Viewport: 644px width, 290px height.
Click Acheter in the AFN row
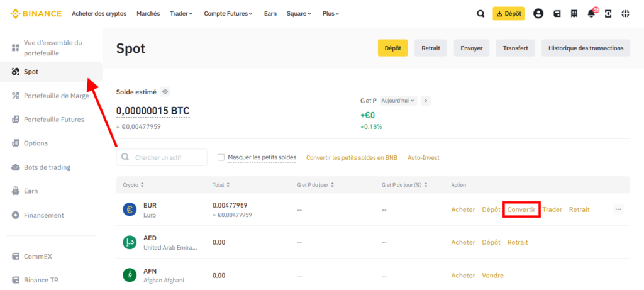(x=463, y=276)
